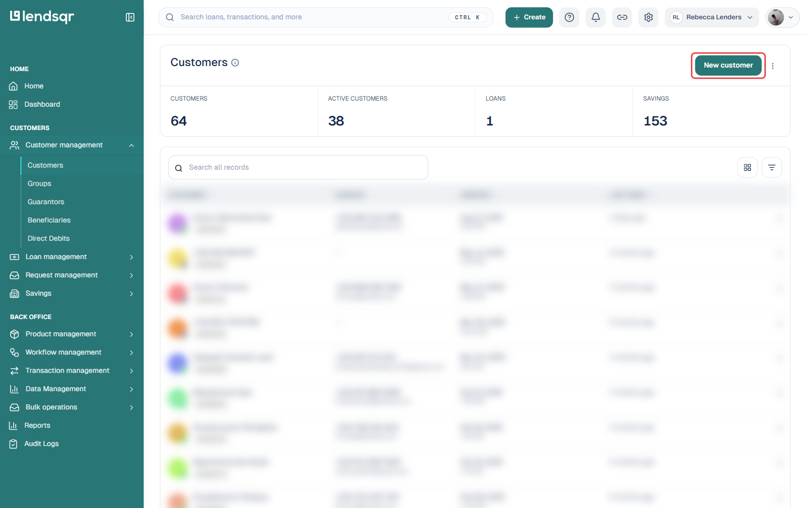Click the user profile avatar photo
Screen dimensions: 812x508
775,17
